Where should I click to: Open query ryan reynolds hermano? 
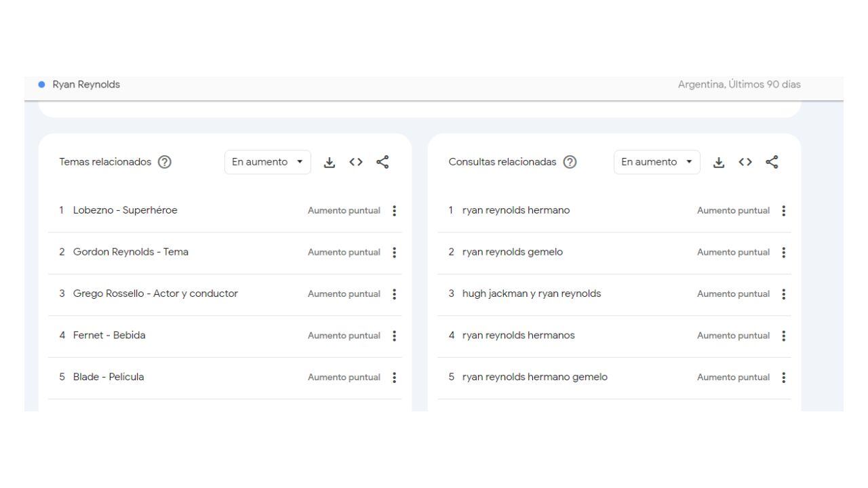(x=516, y=210)
